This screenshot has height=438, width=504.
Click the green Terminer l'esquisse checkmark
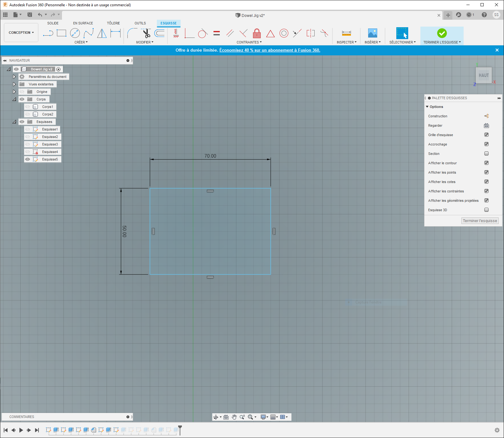442,33
